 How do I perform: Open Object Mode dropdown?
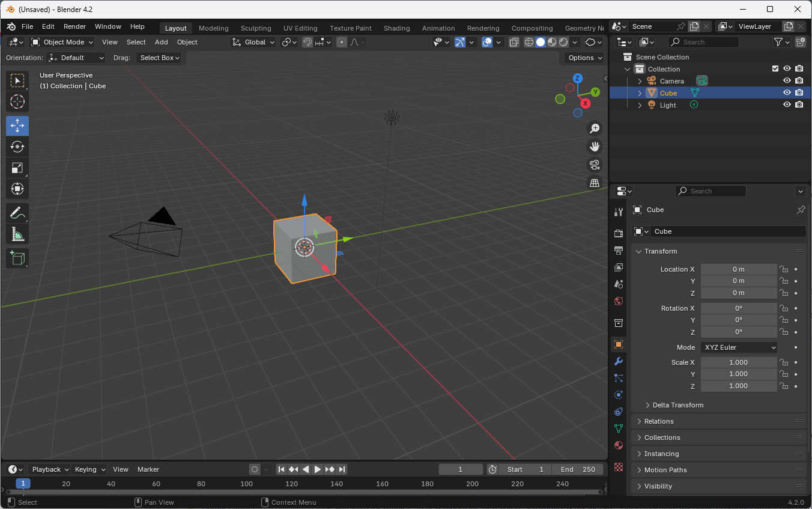pyautogui.click(x=62, y=42)
